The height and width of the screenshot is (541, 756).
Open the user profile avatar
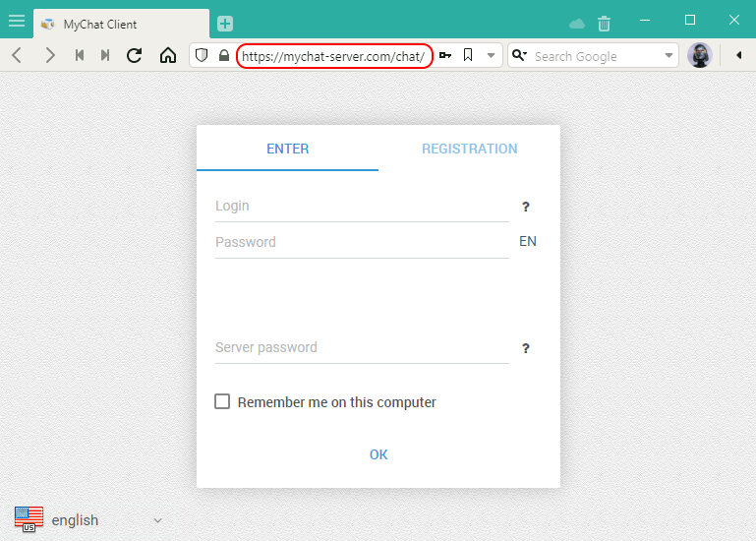click(699, 56)
